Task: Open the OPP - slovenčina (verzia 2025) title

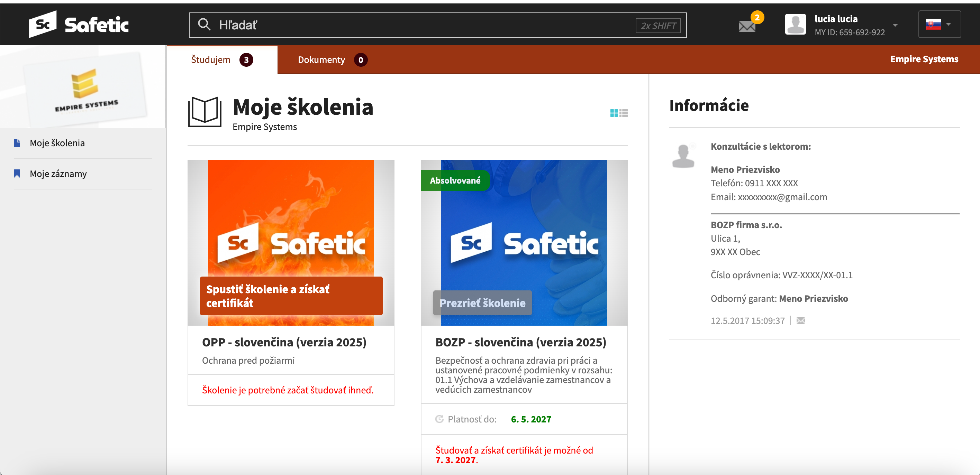Action: pos(284,342)
